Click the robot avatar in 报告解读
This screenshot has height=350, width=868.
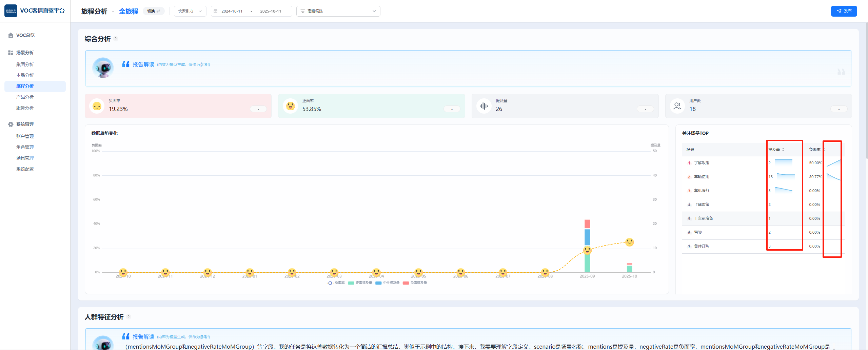click(x=103, y=68)
